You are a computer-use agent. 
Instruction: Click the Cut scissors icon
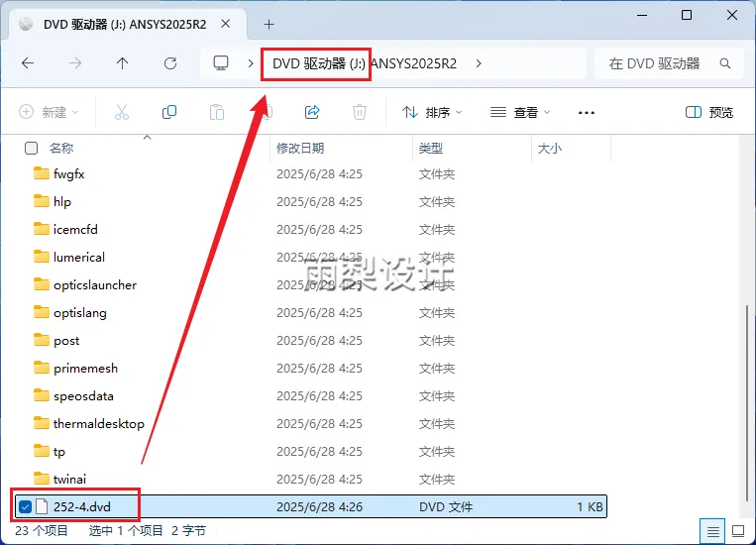[122, 112]
